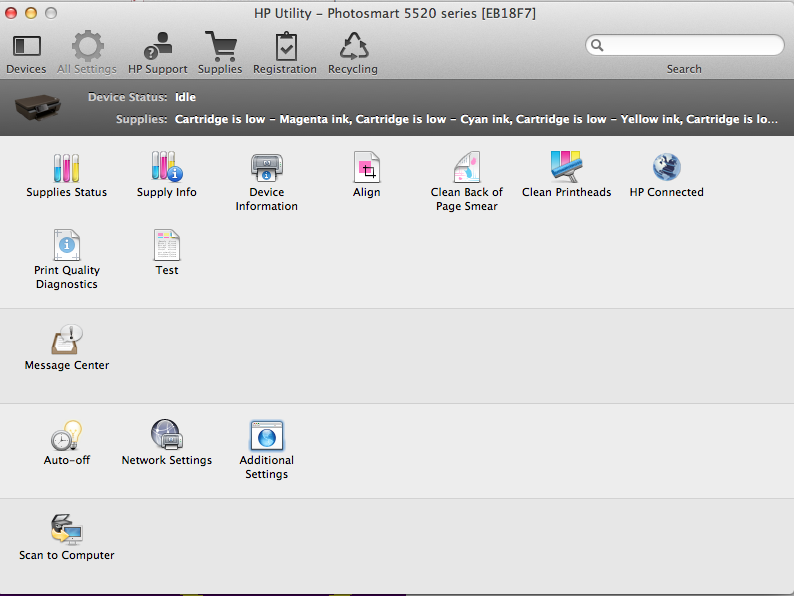Open the Devices sidebar toolbar icon
This screenshot has height=596, width=794.
[26, 47]
